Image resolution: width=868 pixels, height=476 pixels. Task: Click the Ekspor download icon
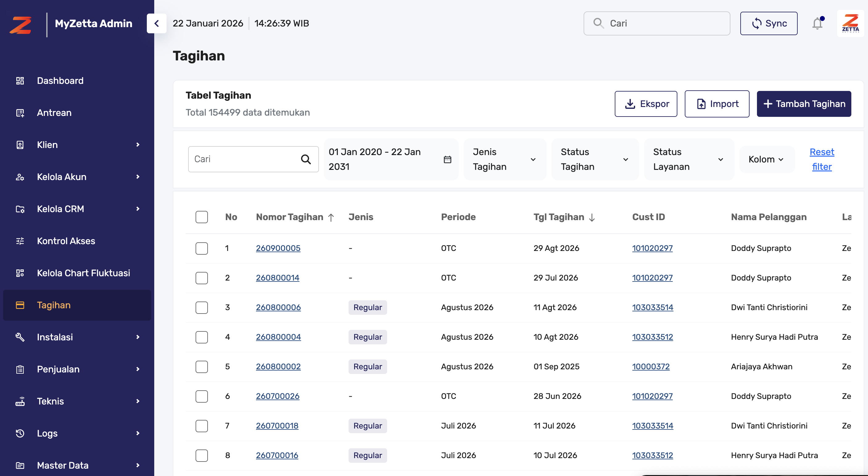point(630,104)
